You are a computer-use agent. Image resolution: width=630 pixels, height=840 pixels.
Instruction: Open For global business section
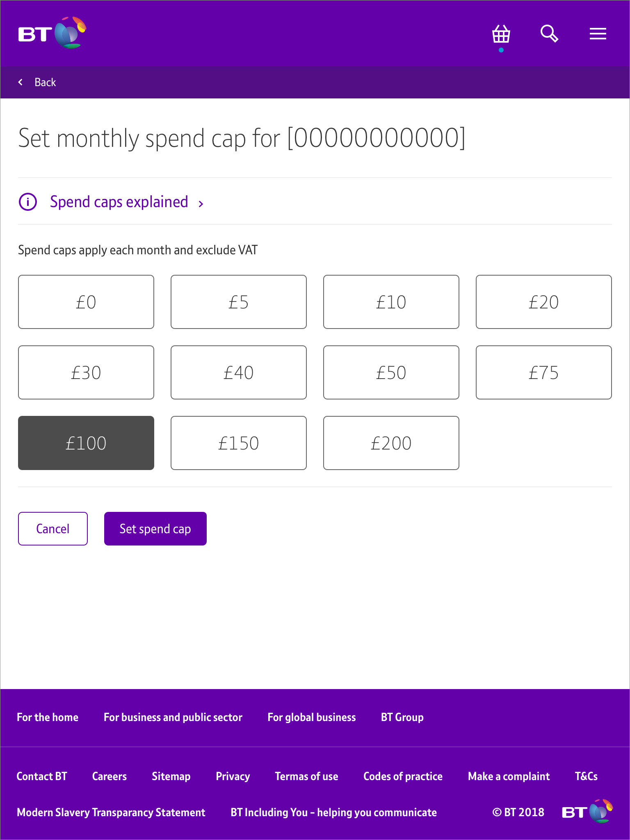[x=312, y=717]
